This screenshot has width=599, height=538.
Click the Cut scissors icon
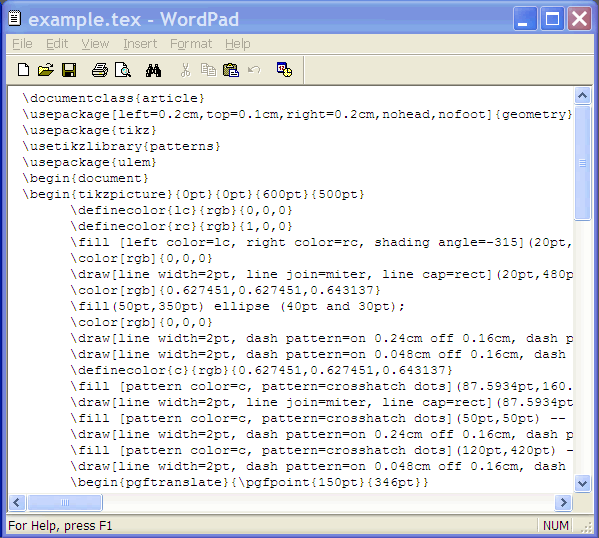click(x=185, y=70)
